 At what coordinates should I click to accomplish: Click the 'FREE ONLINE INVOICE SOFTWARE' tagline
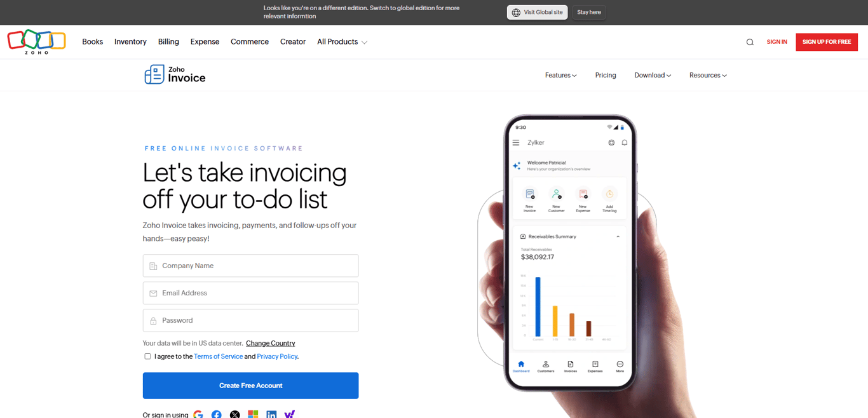pyautogui.click(x=224, y=148)
